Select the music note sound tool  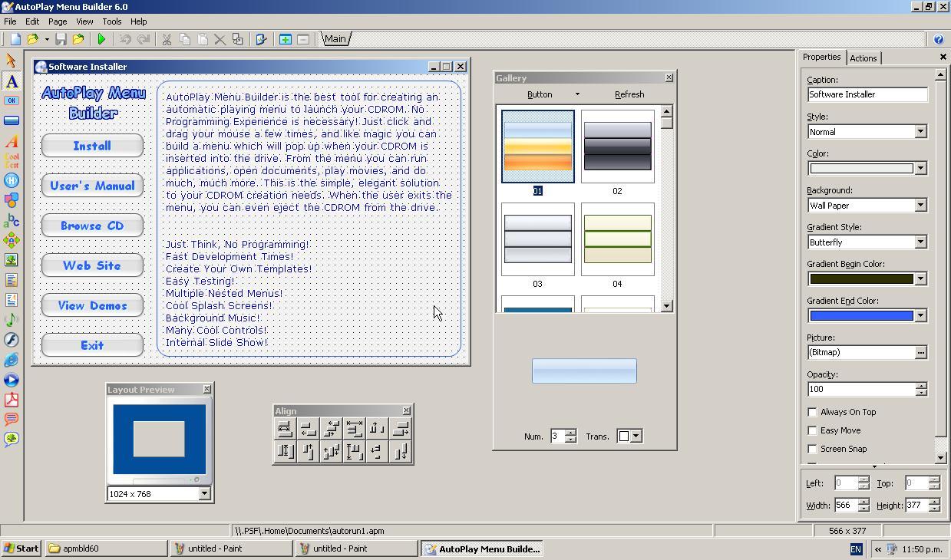point(12,320)
